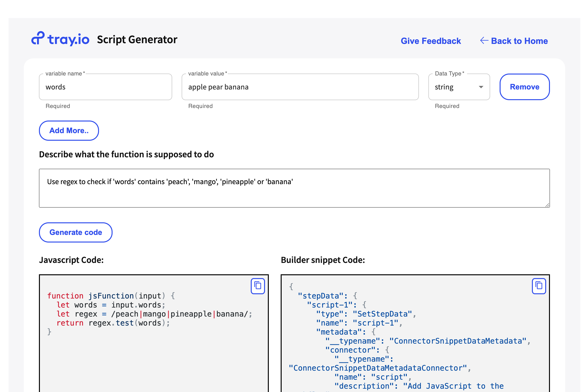Screen dimensions: 587x392
Task: Click Give Feedback
Action: tap(431, 41)
